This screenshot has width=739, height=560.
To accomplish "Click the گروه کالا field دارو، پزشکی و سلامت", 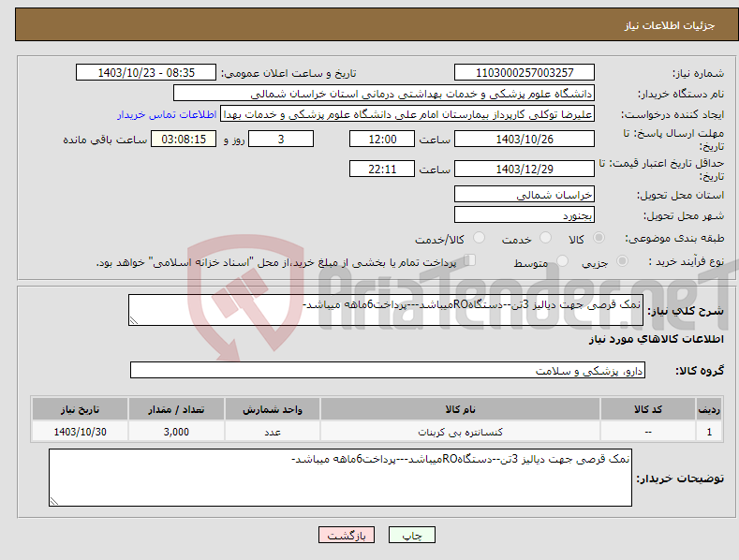I will pos(388,370).
